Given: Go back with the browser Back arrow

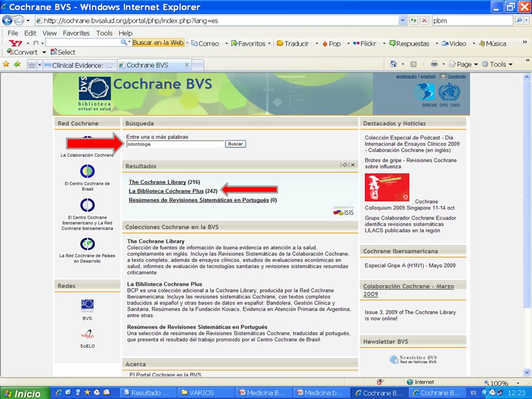Looking at the screenshot, I should point(7,21).
